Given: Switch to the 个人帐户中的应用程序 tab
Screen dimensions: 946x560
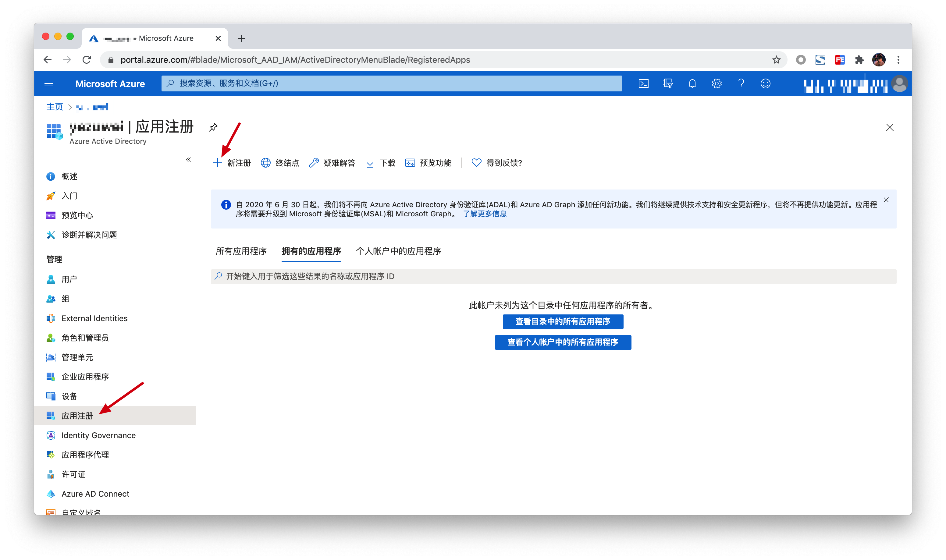Looking at the screenshot, I should 398,251.
